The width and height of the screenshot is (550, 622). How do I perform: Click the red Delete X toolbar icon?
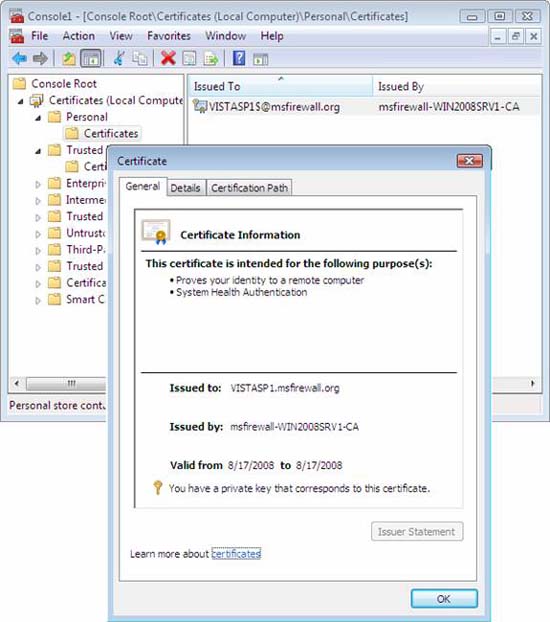coord(168,58)
